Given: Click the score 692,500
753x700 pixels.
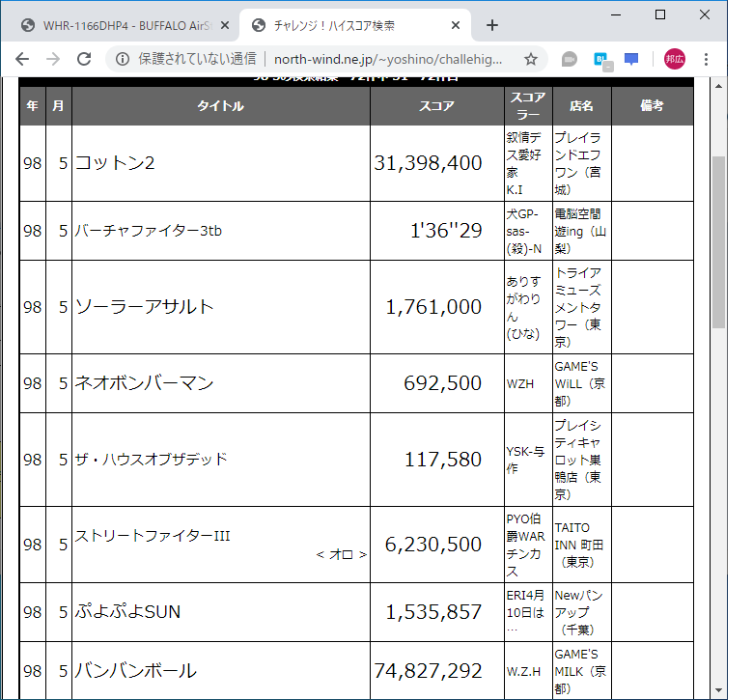Looking at the screenshot, I should [443, 383].
